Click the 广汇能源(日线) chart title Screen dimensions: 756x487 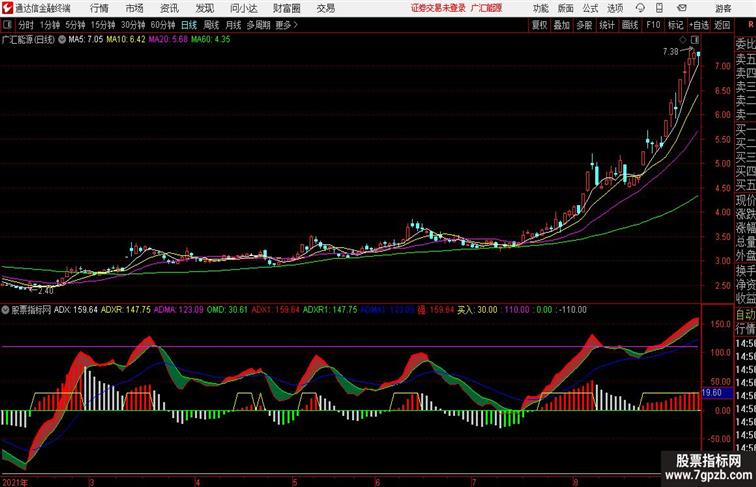coord(28,40)
